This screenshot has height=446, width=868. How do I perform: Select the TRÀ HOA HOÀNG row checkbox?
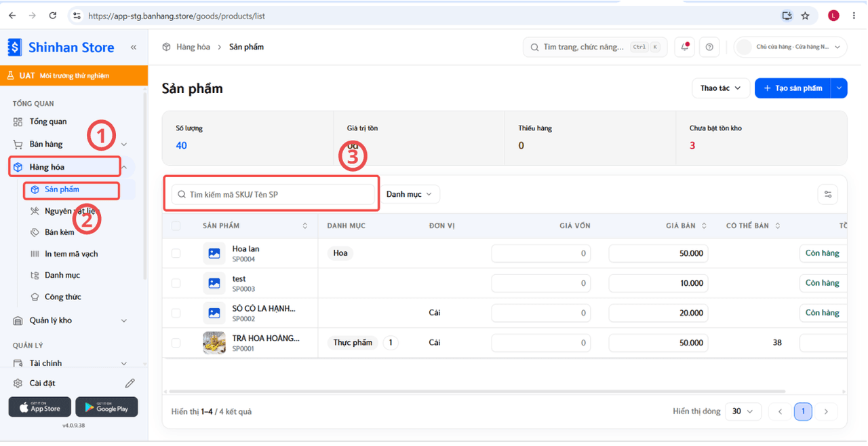pyautogui.click(x=176, y=343)
